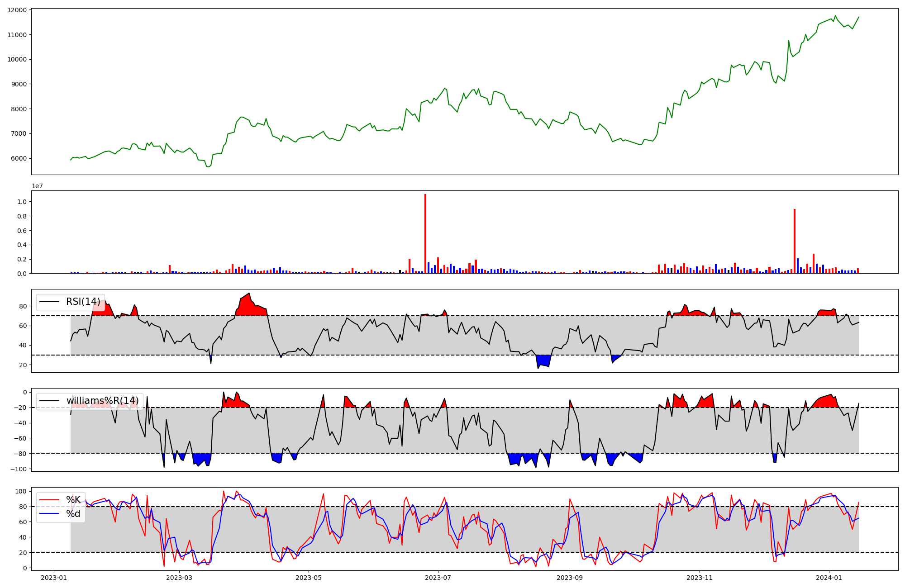Click the second-tallest red volume bar in December
905x588 pixels.
pyautogui.click(x=795, y=241)
